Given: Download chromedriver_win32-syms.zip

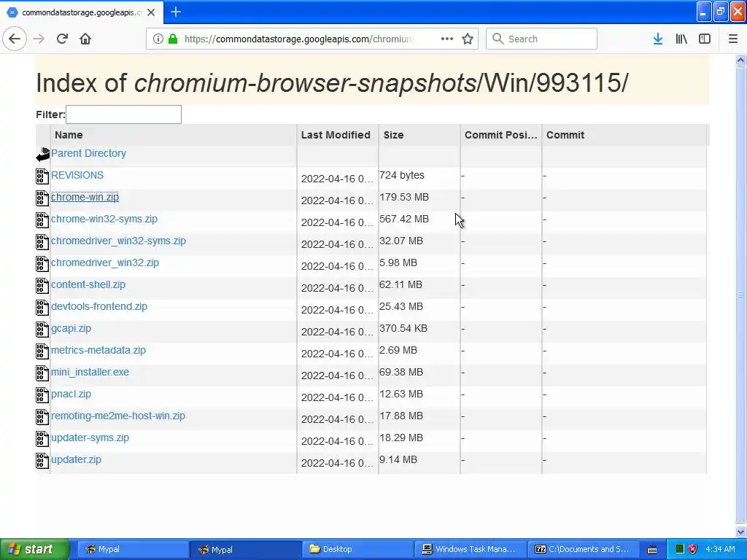Looking at the screenshot, I should 119,241.
